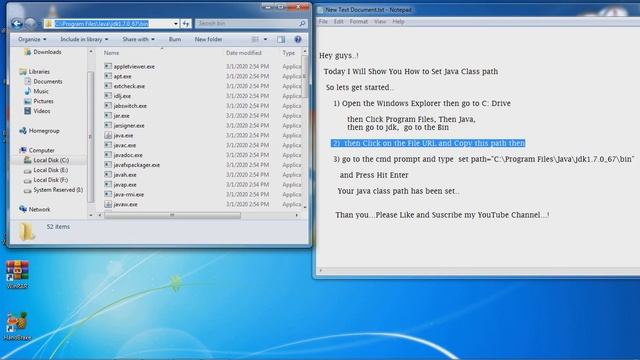Click Local Disk (E:) drive icon
640x360 pixels.
coord(28,170)
